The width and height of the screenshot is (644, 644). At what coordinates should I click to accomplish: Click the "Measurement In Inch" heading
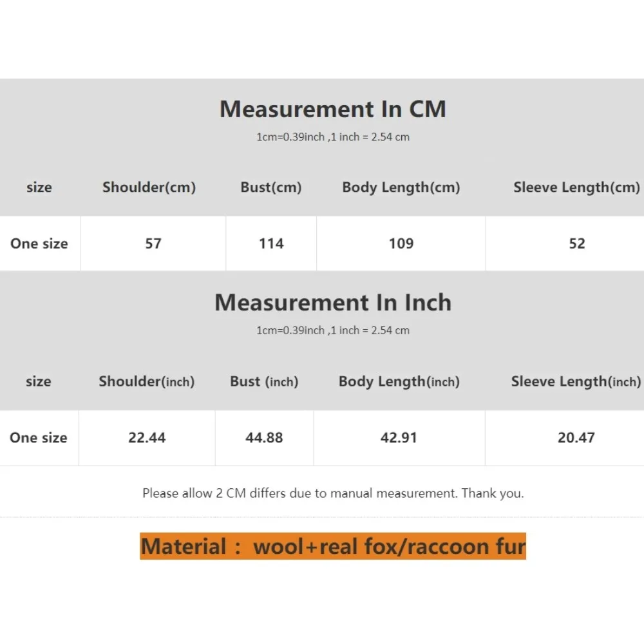coord(332,303)
